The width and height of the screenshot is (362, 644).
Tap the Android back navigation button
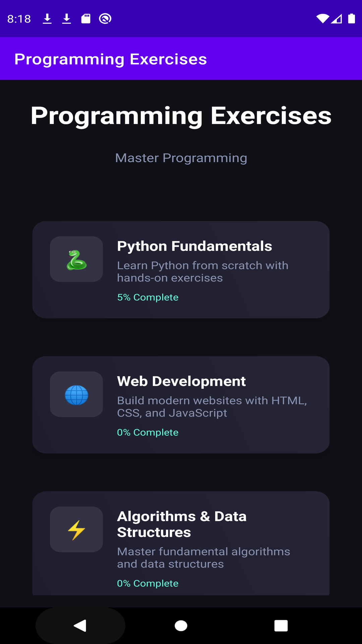tap(80, 626)
